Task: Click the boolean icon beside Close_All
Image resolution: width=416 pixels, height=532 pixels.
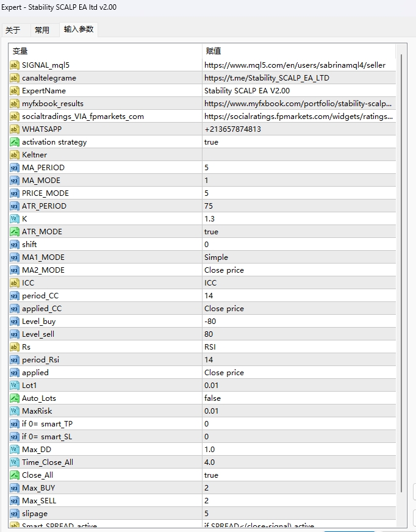Action: 15,475
